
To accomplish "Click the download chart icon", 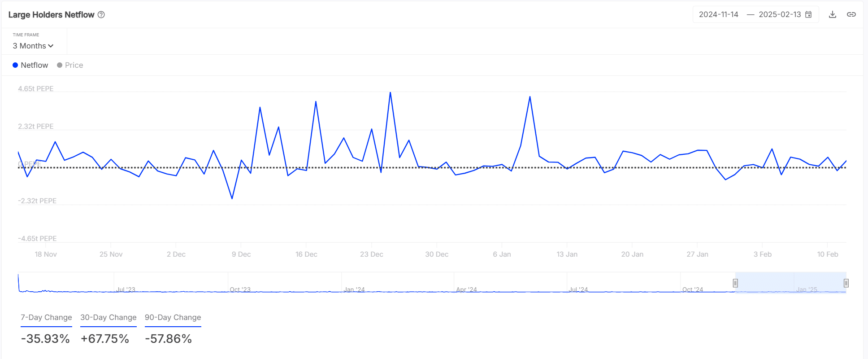I will [x=833, y=14].
